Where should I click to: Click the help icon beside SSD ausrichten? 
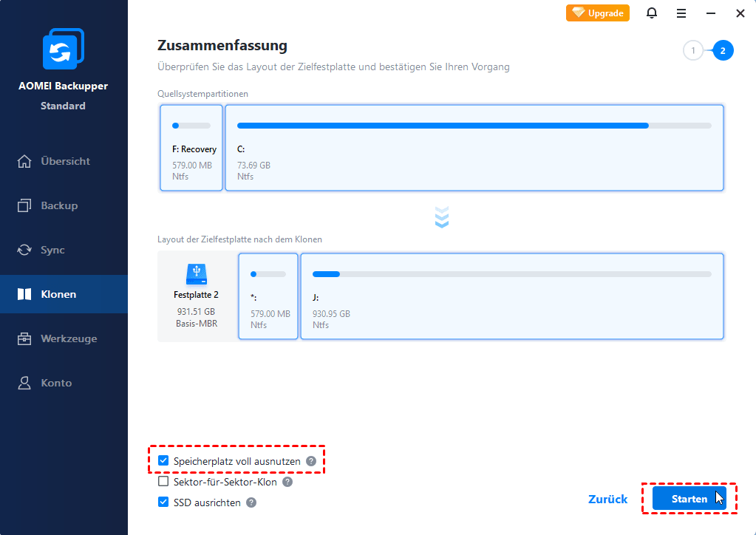[251, 502]
